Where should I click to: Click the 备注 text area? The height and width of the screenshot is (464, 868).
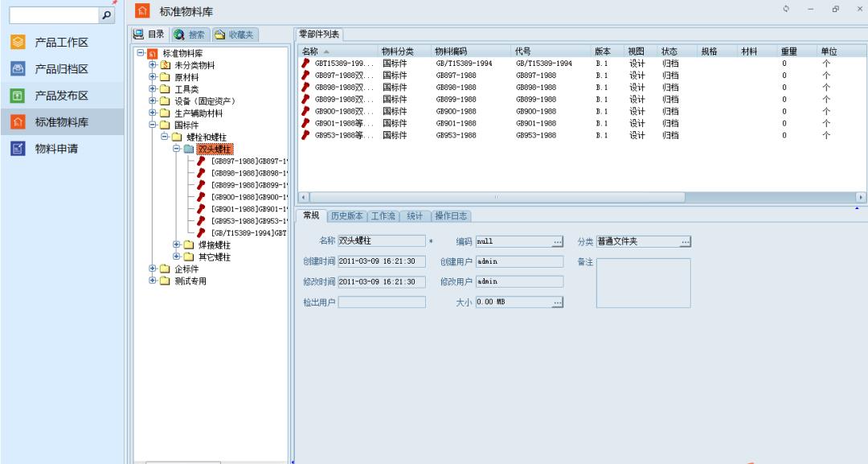[643, 283]
